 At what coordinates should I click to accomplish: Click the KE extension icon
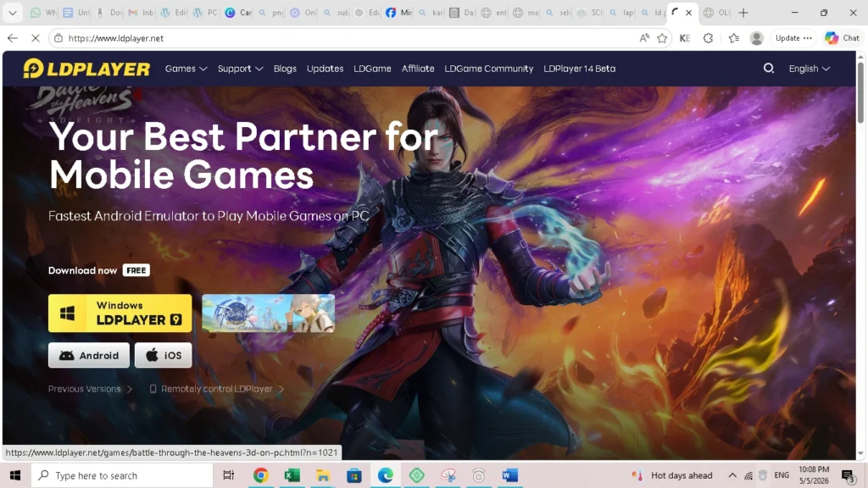[x=685, y=38]
